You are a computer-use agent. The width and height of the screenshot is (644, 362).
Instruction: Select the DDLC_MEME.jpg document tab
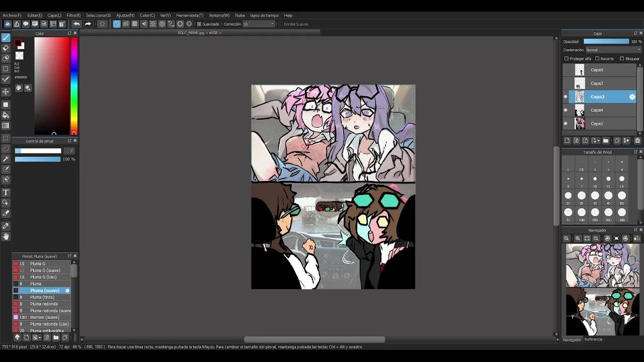click(x=199, y=33)
